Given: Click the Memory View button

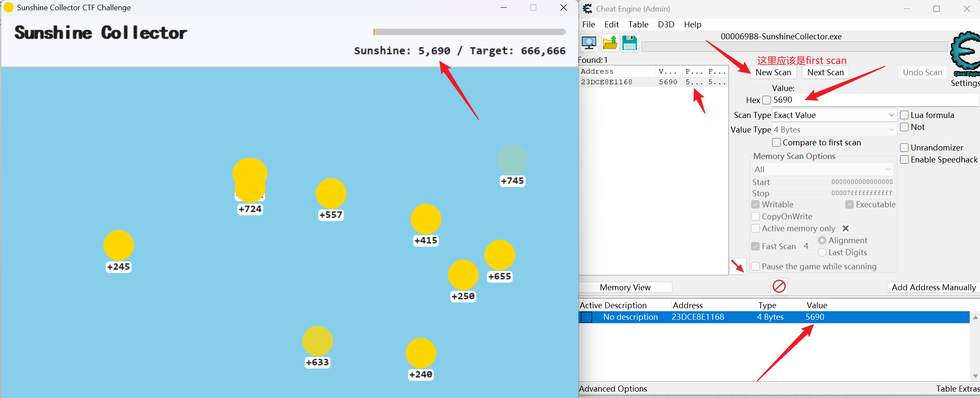Looking at the screenshot, I should (x=625, y=287).
